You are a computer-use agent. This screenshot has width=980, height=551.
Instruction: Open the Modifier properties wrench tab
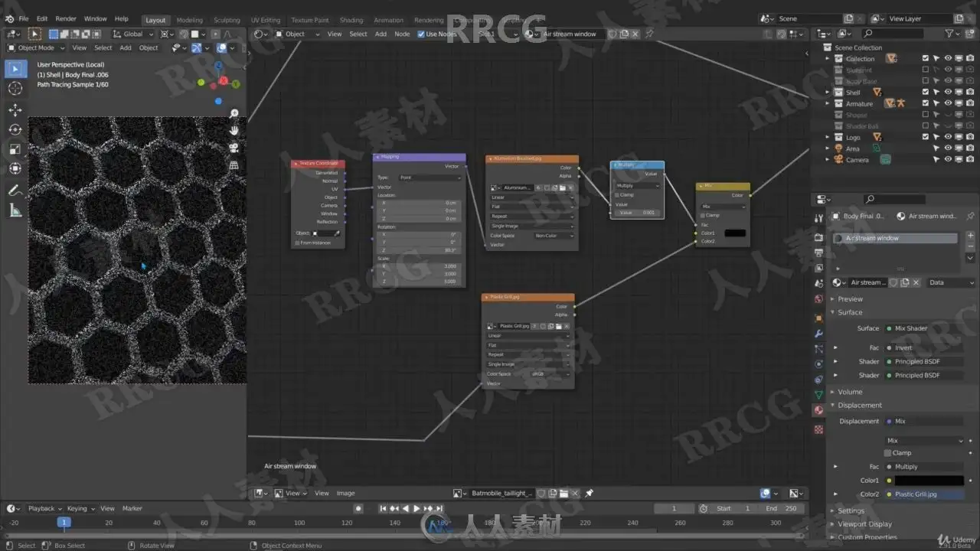click(x=818, y=334)
